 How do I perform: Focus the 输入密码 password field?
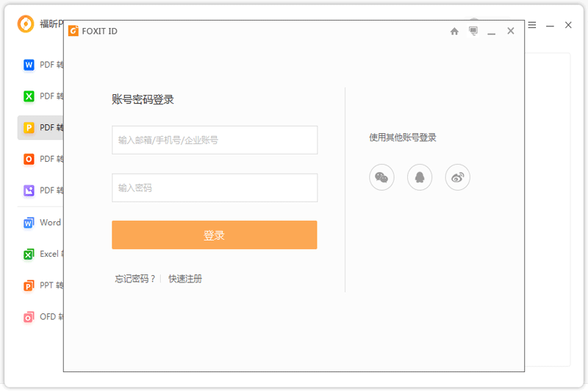pyautogui.click(x=215, y=188)
